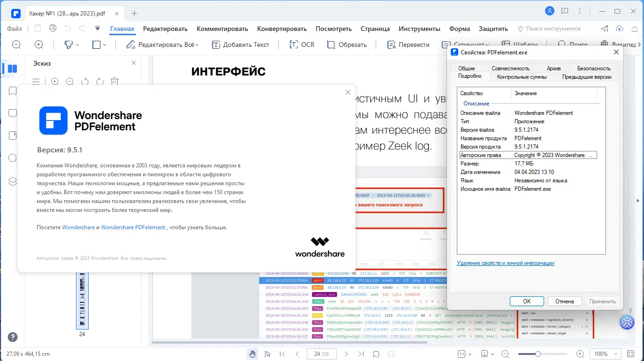The height and width of the screenshot is (361, 644).
Task: Open Общие tab in properties dialog
Action: pyautogui.click(x=467, y=68)
